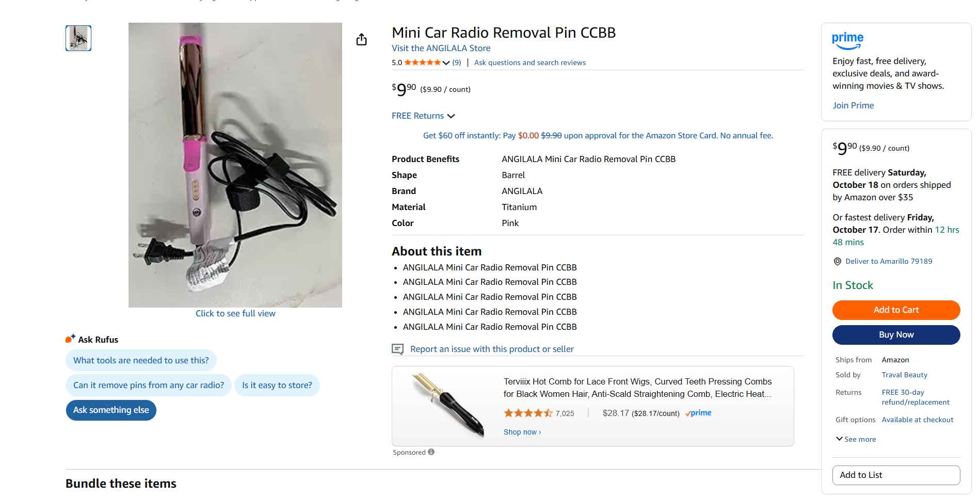Click the Traval Beauty seller link
Image resolution: width=980 pixels, height=497 pixels.
pyautogui.click(x=904, y=375)
